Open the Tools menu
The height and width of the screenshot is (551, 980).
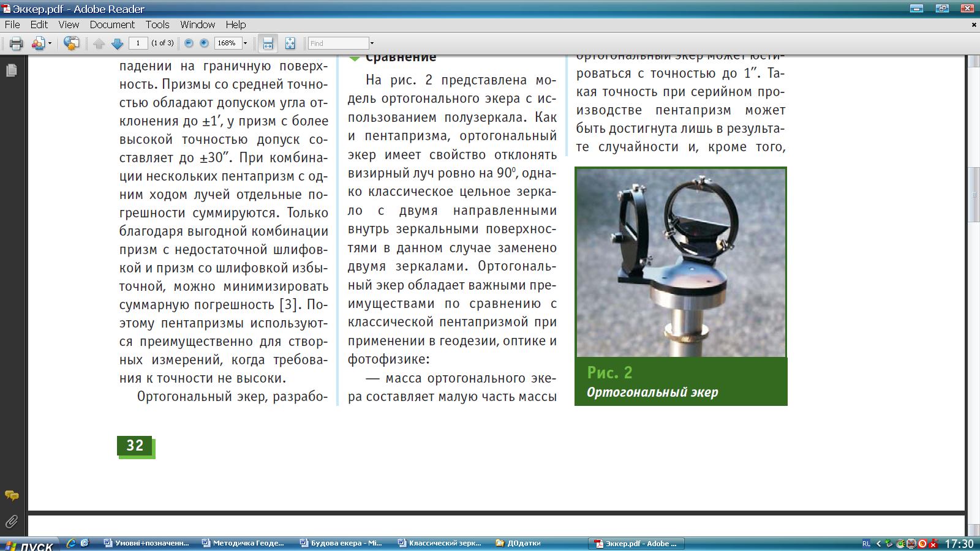(x=157, y=24)
